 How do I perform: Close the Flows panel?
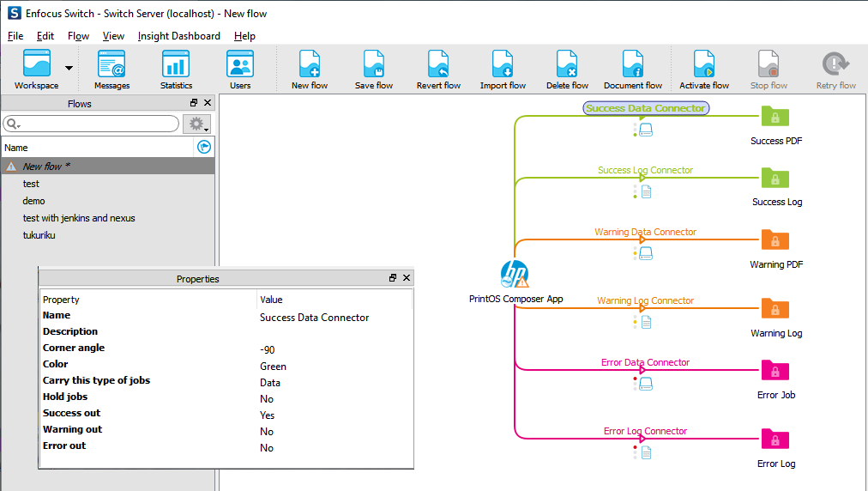[208, 102]
